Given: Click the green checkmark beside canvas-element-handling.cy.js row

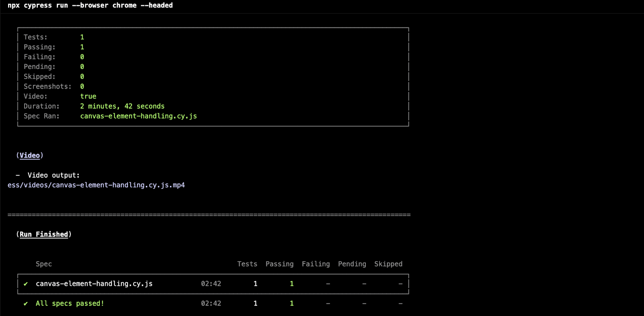Looking at the screenshot, I should click(x=26, y=284).
